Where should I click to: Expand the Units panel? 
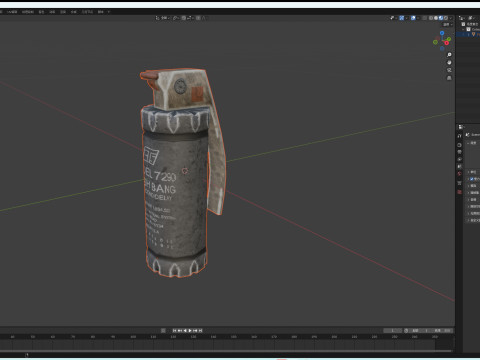tap(468, 172)
